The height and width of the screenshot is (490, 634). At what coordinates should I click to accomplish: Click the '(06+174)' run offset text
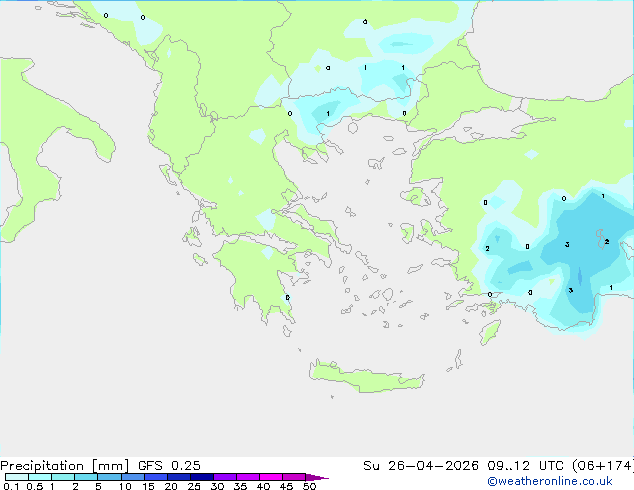(x=603, y=466)
